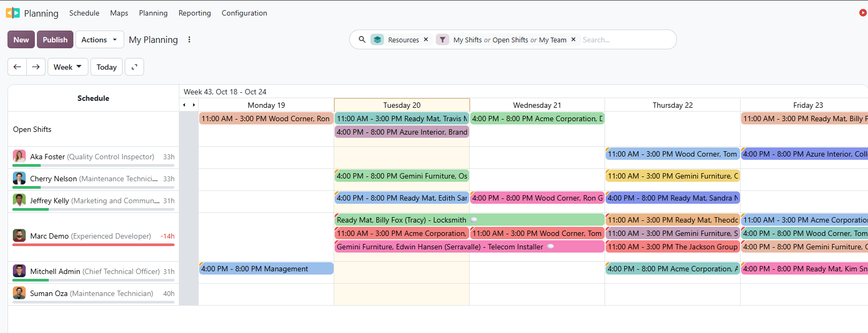Select the Tuesday 20 column header
Screen dimensions: 868x333
pos(402,105)
